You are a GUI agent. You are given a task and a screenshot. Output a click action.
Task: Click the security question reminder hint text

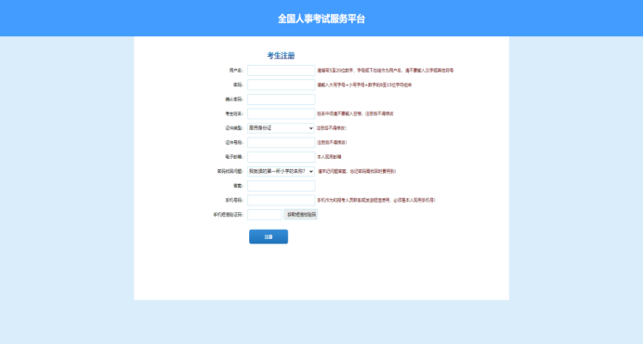(357, 171)
